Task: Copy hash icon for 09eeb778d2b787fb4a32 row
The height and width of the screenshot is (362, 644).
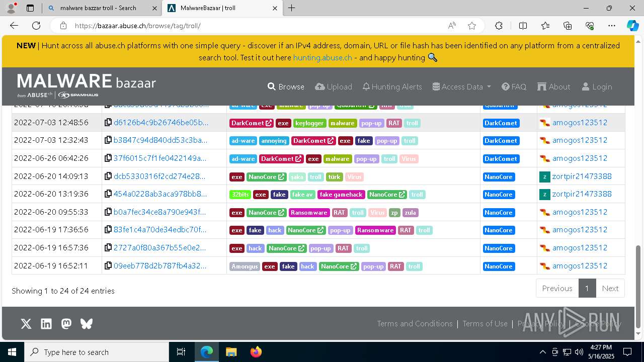Action: pos(108,266)
